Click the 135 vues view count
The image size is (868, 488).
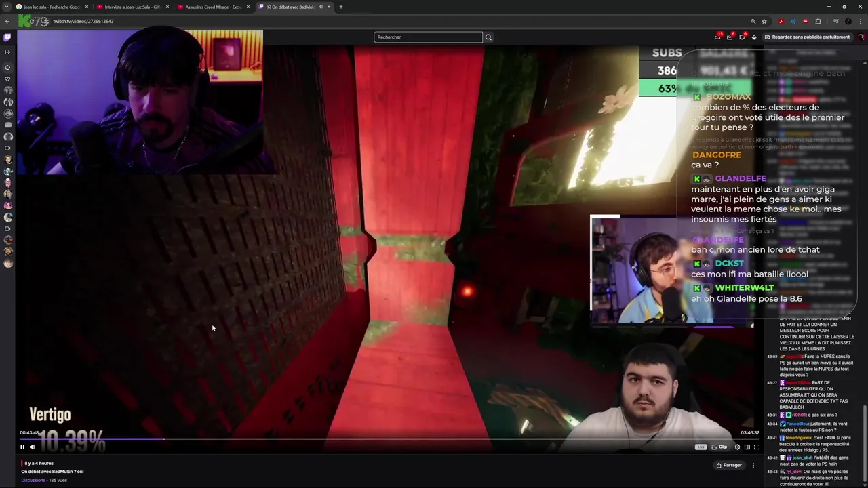point(58,480)
